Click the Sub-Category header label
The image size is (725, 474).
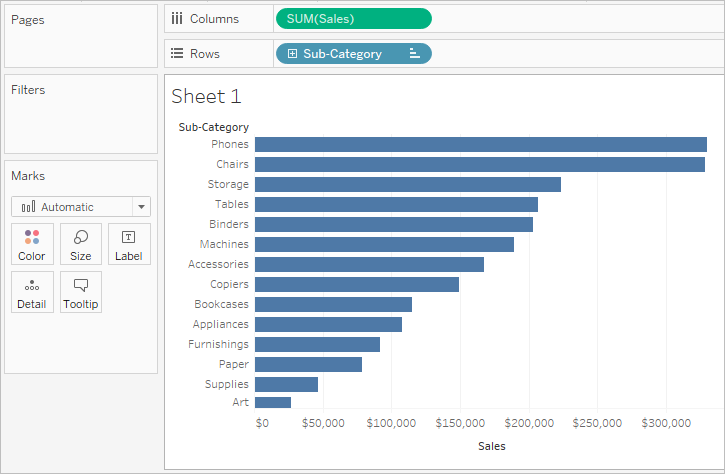coord(214,127)
